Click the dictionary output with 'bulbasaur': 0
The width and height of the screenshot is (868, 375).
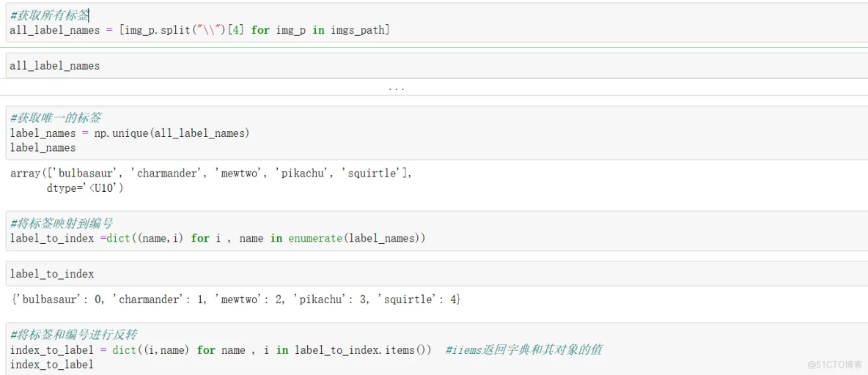(236, 300)
